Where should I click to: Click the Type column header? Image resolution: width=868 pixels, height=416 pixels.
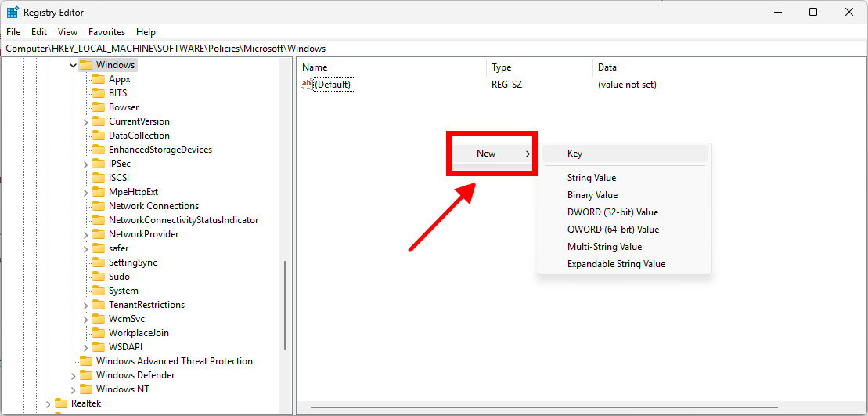pos(502,67)
